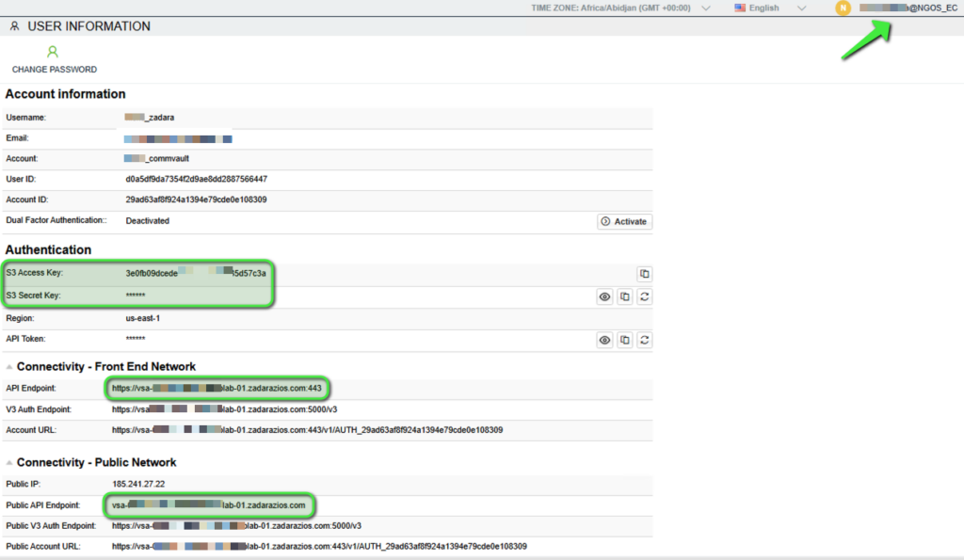Collapse the Connectivity - Public Network section
The image size is (964, 560).
pos(8,461)
